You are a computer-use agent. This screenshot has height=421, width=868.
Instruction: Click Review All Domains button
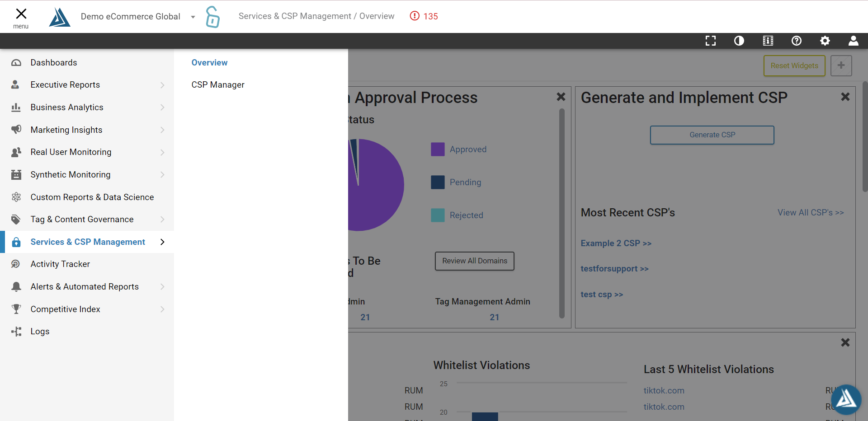point(475,261)
